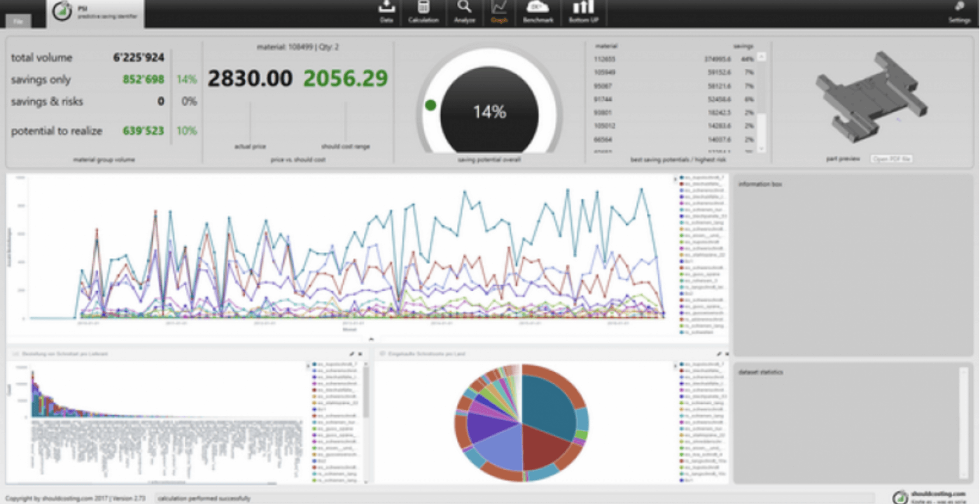Open Settings in the top bar
This screenshot has height=504, width=980.
tap(960, 12)
